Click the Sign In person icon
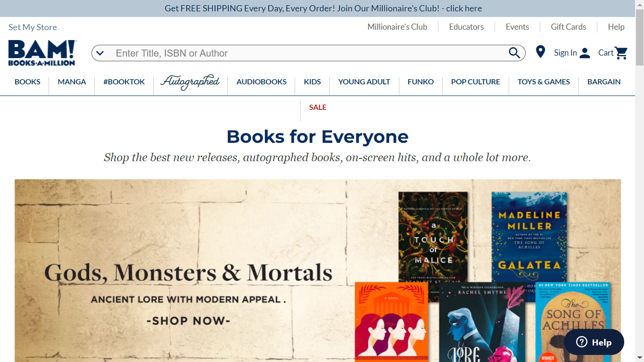 (x=585, y=53)
